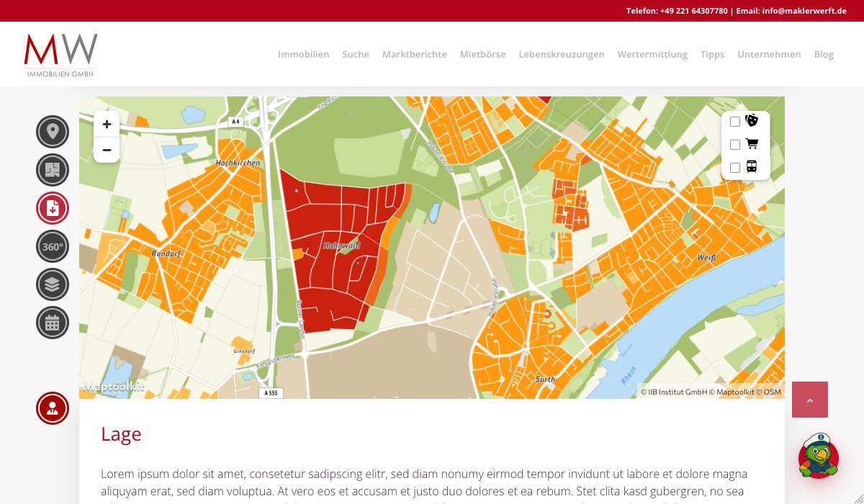The height and width of the screenshot is (504, 864).
Task: Open the Unternehmen menu
Action: [769, 54]
